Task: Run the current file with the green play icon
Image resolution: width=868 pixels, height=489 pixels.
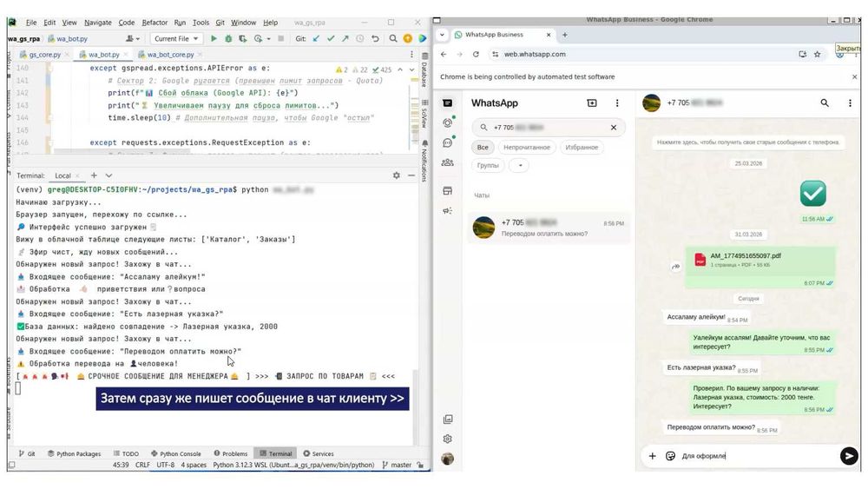Action: coord(214,39)
